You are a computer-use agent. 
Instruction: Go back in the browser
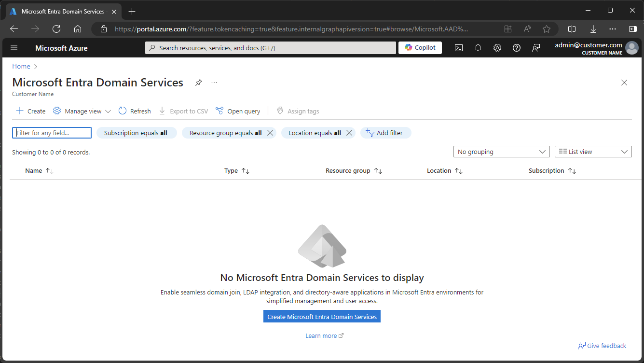point(14,29)
